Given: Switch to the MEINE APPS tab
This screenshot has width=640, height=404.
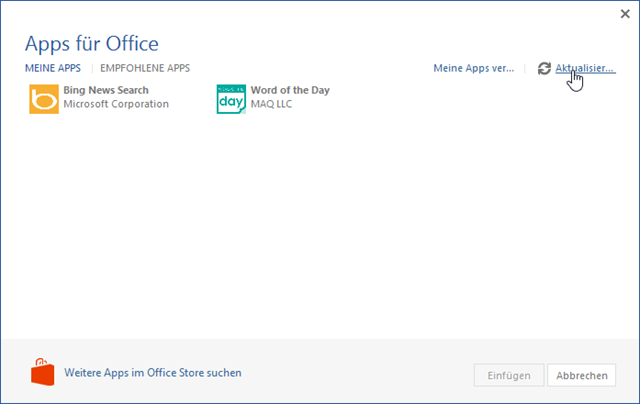Looking at the screenshot, I should (53, 68).
